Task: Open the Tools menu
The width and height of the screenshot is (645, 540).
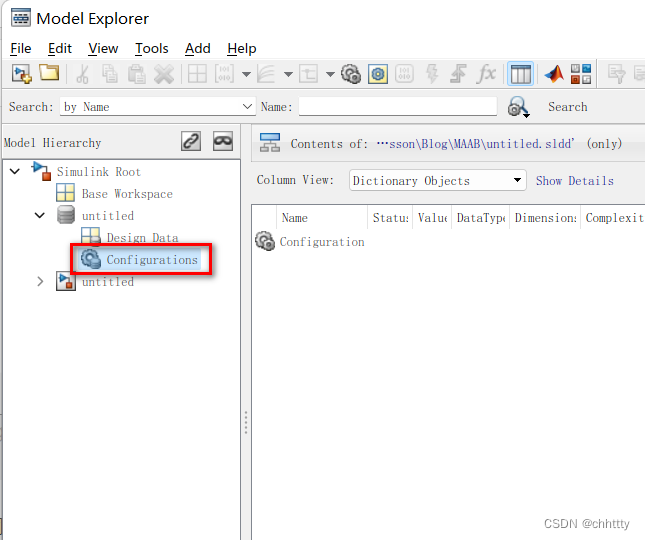Action: (152, 49)
